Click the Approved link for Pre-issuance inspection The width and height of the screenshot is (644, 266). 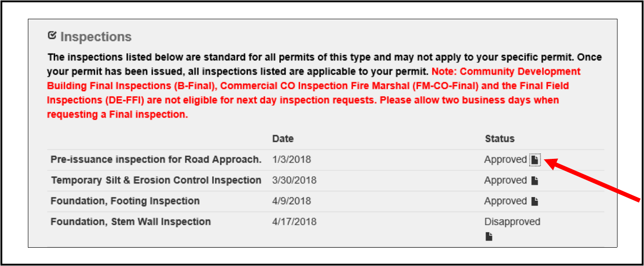[506, 159]
